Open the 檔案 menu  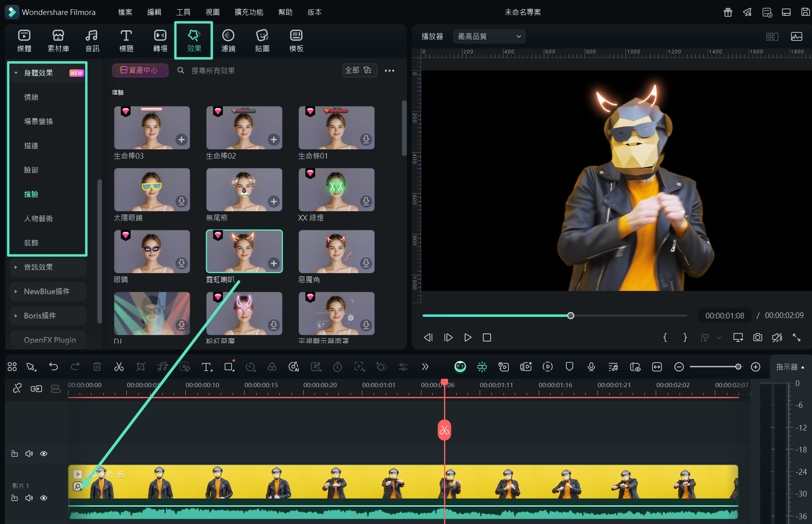coord(125,12)
